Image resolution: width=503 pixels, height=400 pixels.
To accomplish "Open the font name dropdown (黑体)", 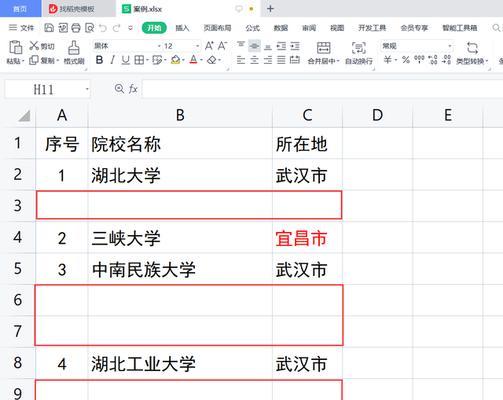I will pos(159,46).
